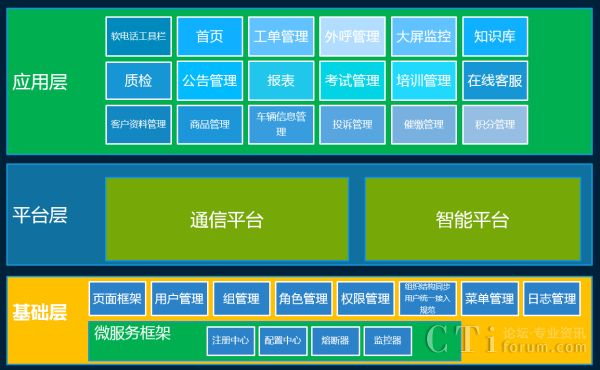Click the 质检 module

pos(139,81)
